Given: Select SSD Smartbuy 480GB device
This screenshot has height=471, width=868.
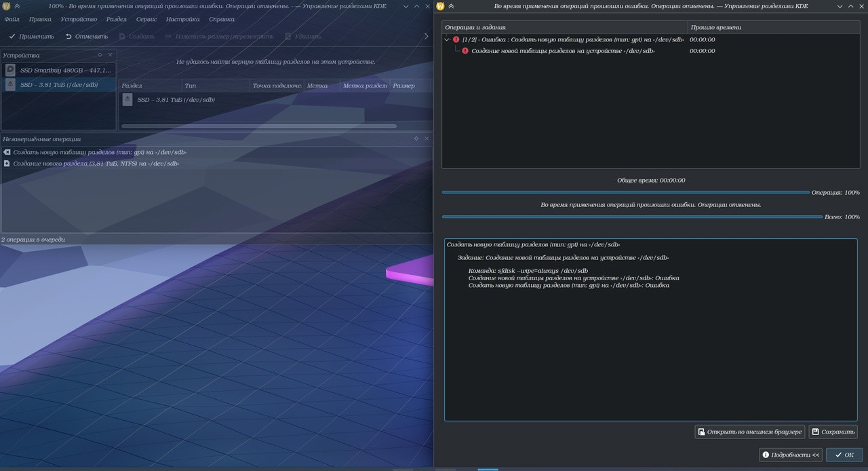Looking at the screenshot, I should pos(59,70).
